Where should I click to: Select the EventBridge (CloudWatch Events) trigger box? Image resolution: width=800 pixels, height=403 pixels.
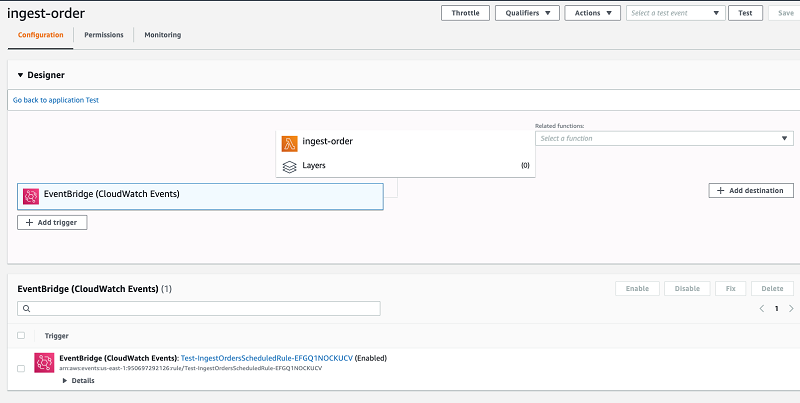tap(200, 196)
